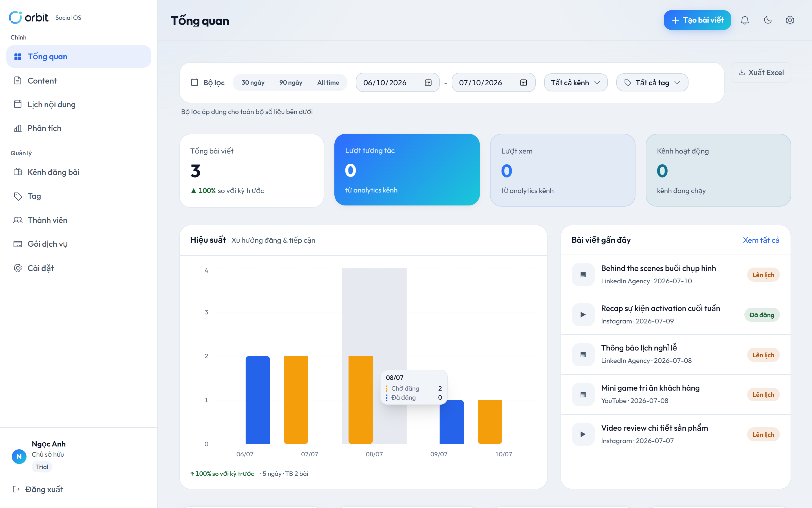Edit start date field 06/10/2026
The height and width of the screenshot is (508, 812).
point(398,83)
